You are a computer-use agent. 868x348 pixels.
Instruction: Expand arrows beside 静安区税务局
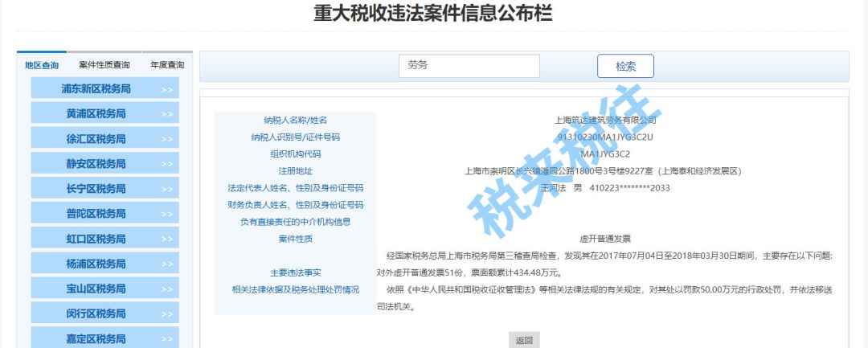point(167,164)
